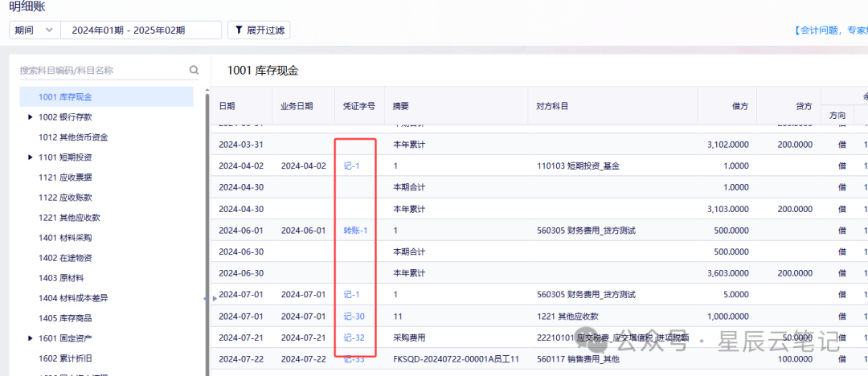Open the 期间 dropdown
This screenshot has height=376, width=868.
coord(35,30)
